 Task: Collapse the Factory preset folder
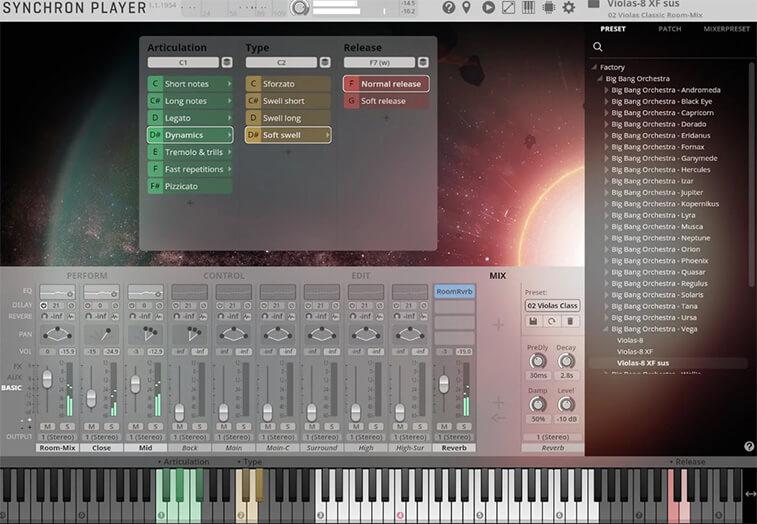tap(594, 67)
